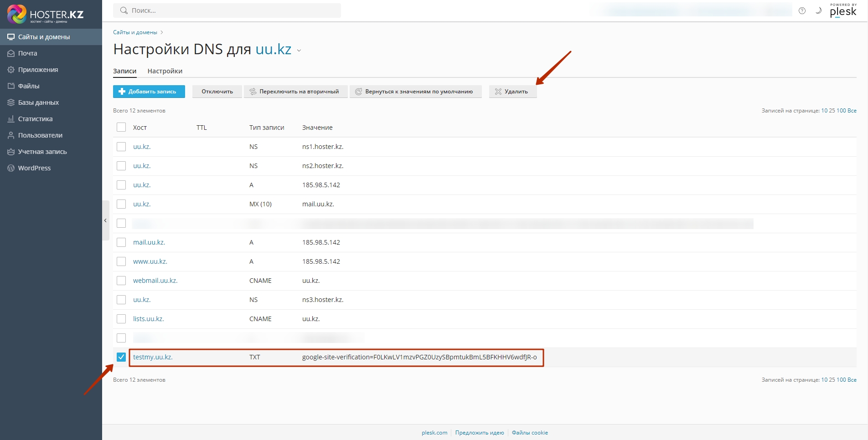
Task: Click the Plesk logo in header
Action: (843, 11)
